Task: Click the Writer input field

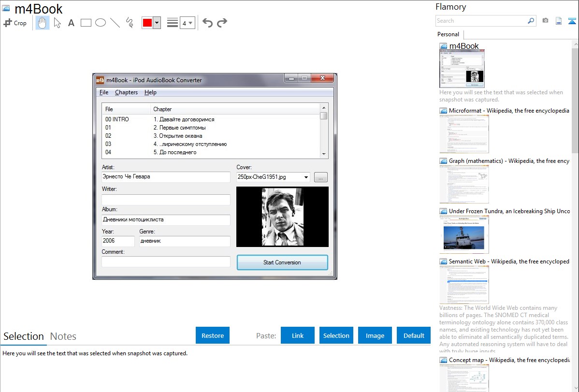Action: pyautogui.click(x=166, y=200)
